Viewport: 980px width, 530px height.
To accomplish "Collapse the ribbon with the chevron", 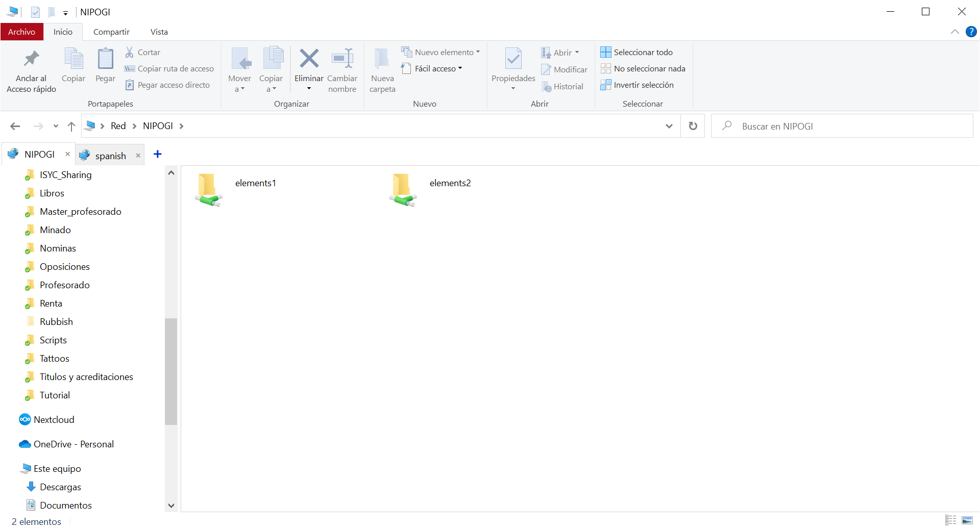I will 954,32.
